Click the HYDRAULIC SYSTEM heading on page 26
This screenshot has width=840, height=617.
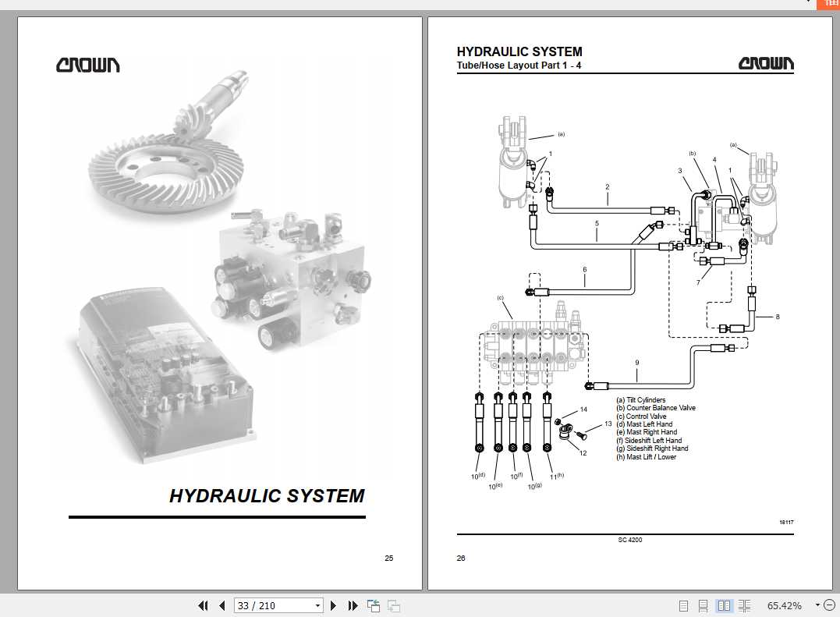[519, 51]
